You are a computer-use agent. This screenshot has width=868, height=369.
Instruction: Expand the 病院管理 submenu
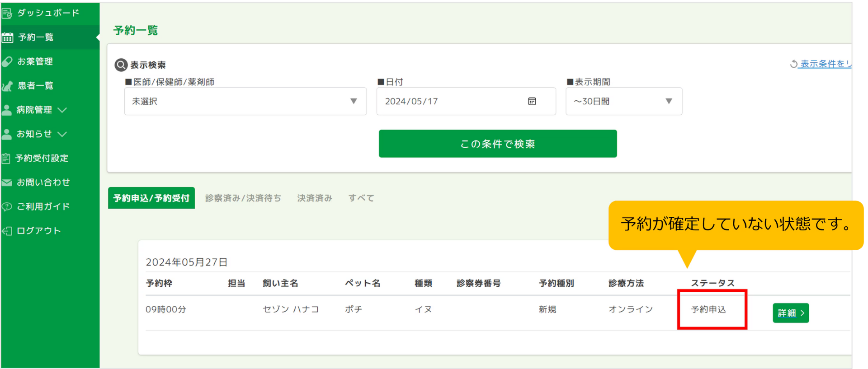point(62,110)
